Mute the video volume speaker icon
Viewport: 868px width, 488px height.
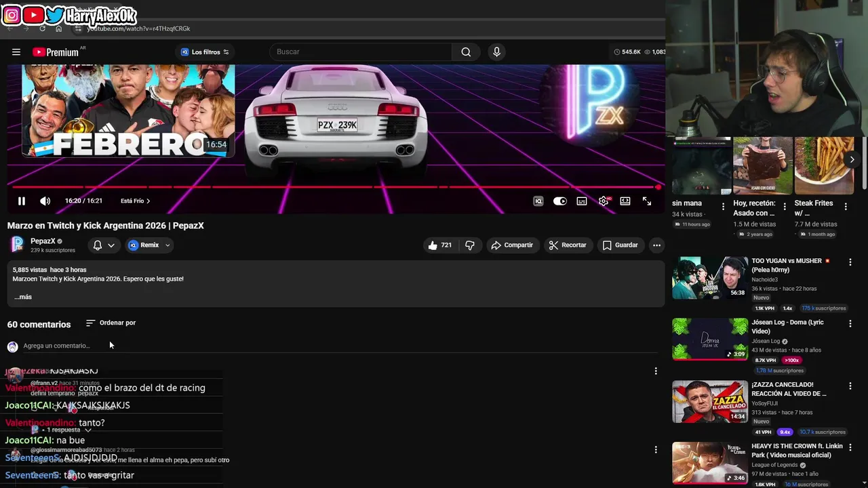tap(45, 201)
